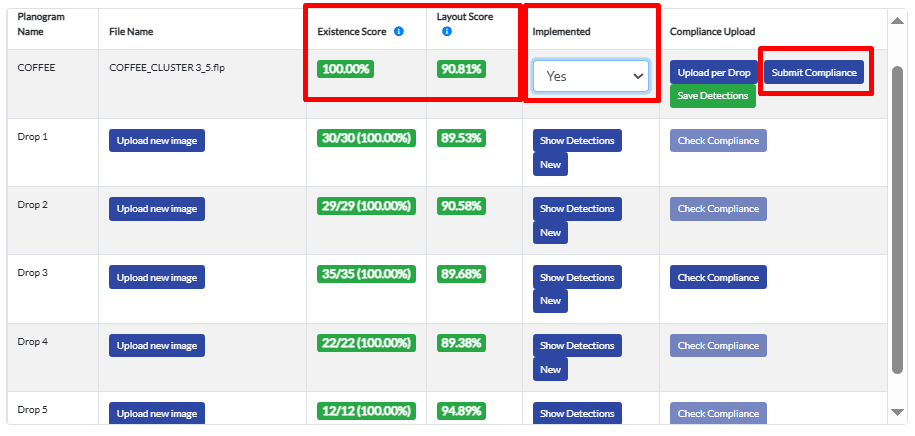The width and height of the screenshot is (915, 436).
Task: Open the Implemented Yes dropdown
Action: 590,76
